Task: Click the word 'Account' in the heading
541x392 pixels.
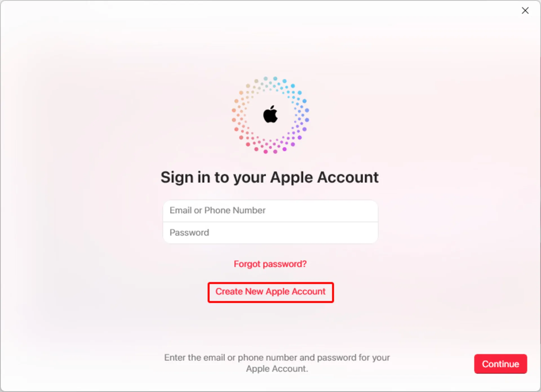Action: click(x=348, y=177)
